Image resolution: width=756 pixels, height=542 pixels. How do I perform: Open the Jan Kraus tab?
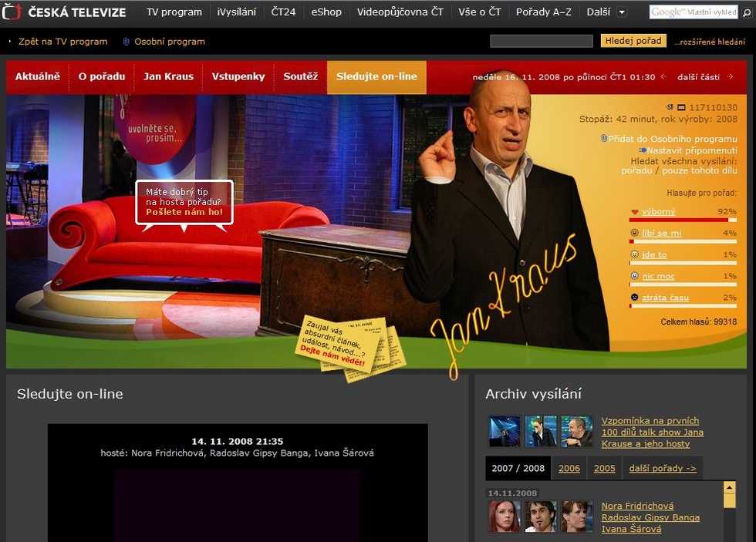[x=168, y=76]
